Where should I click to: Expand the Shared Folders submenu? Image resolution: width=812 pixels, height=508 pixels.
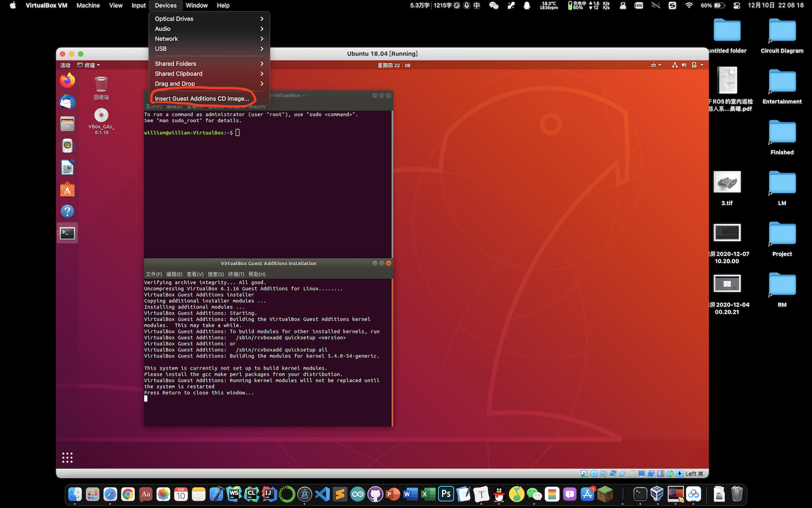(209, 64)
